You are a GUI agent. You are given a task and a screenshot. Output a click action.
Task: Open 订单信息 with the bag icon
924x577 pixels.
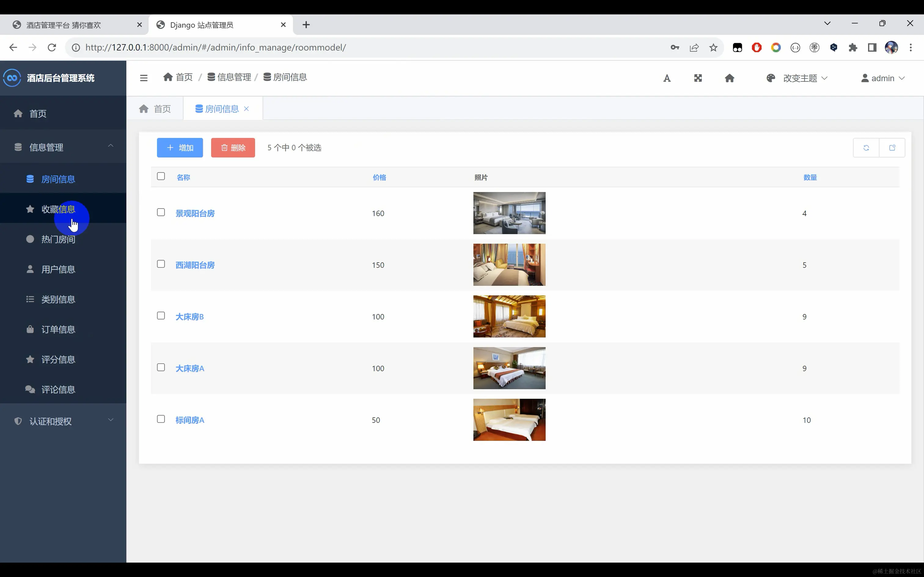(x=58, y=329)
